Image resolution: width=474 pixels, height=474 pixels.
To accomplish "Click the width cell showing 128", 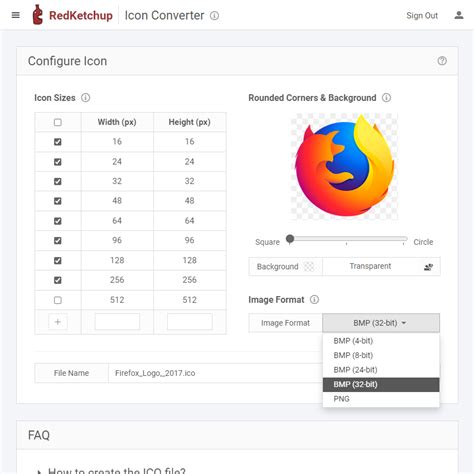I will tap(117, 260).
